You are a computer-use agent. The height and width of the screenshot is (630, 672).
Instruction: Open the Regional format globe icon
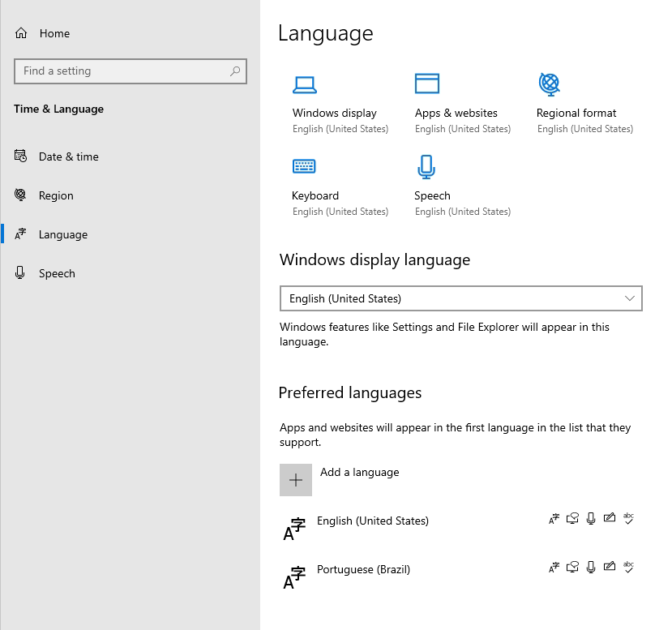click(550, 84)
